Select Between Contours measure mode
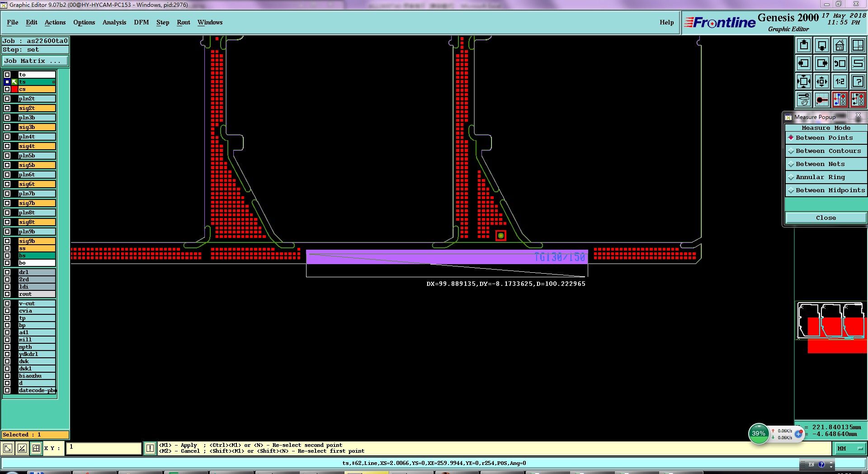868x474 pixels. coord(826,151)
